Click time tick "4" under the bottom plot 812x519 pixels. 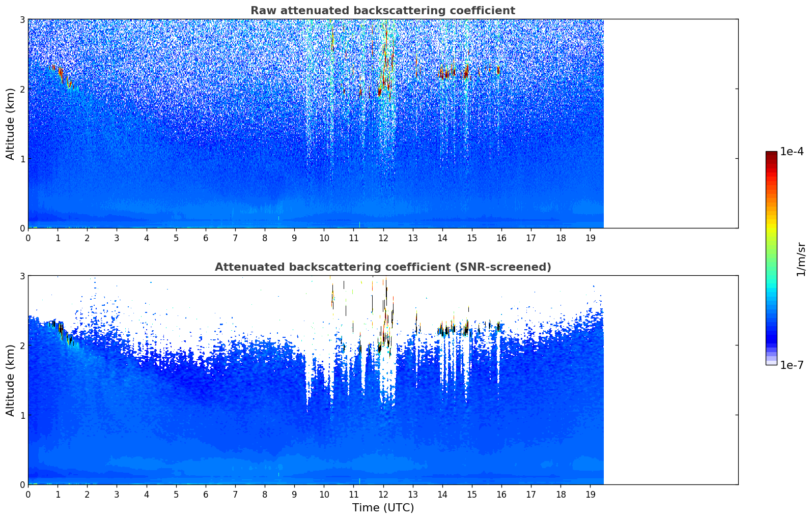147,494
